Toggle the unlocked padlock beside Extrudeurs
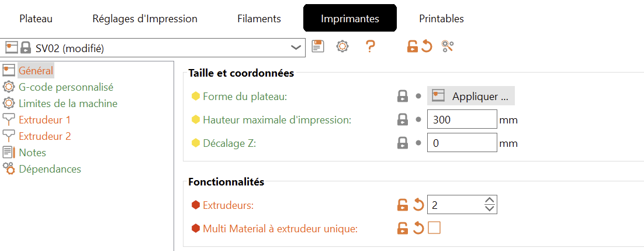644x251 pixels. point(403,205)
